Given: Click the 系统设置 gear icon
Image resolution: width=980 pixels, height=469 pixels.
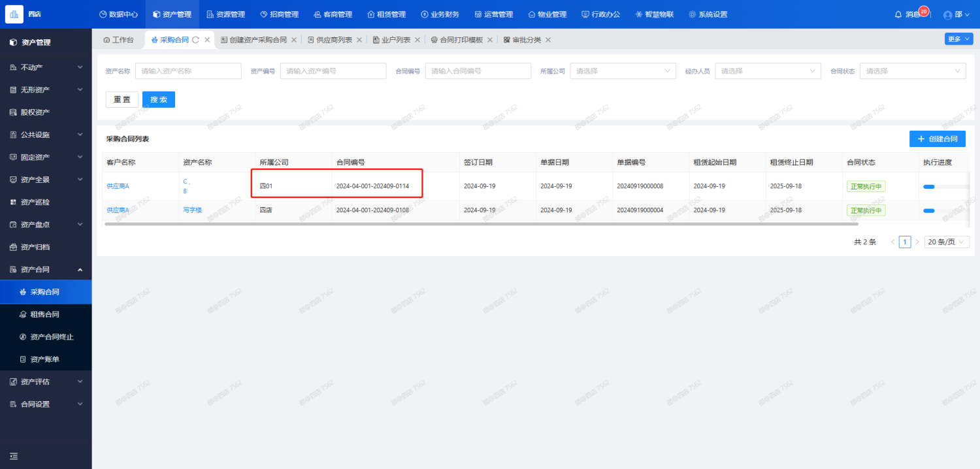Looking at the screenshot, I should 693,14.
